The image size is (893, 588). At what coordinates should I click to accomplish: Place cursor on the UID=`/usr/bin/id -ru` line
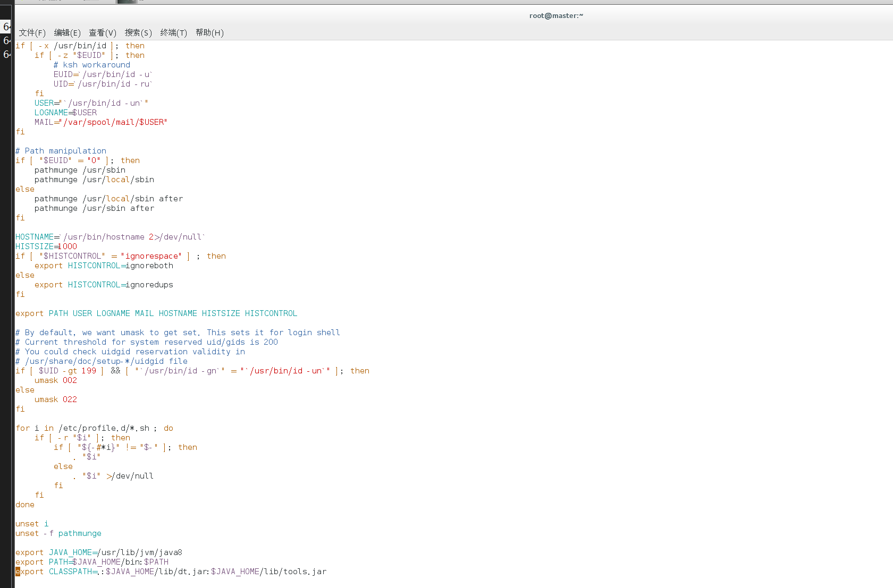(103, 84)
